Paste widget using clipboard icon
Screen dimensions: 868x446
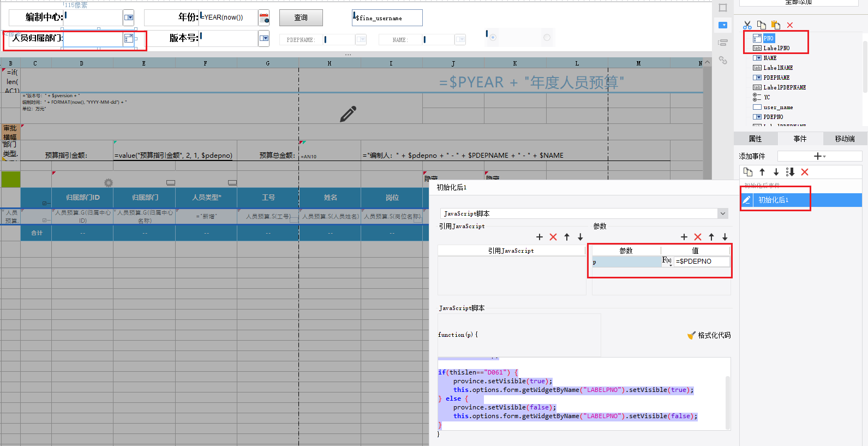click(776, 25)
